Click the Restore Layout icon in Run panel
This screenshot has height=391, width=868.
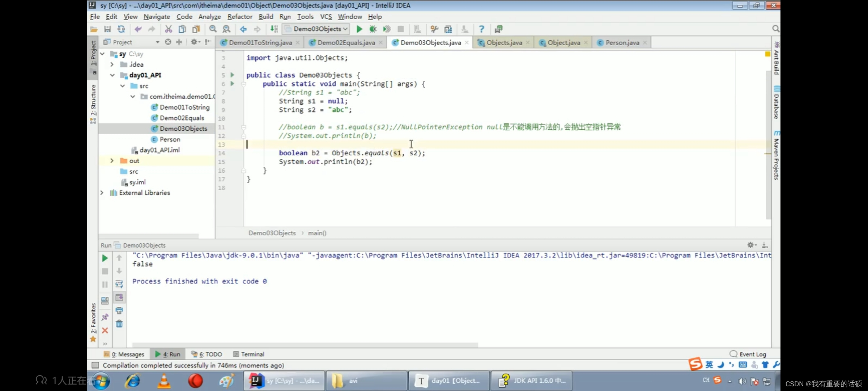point(105,300)
